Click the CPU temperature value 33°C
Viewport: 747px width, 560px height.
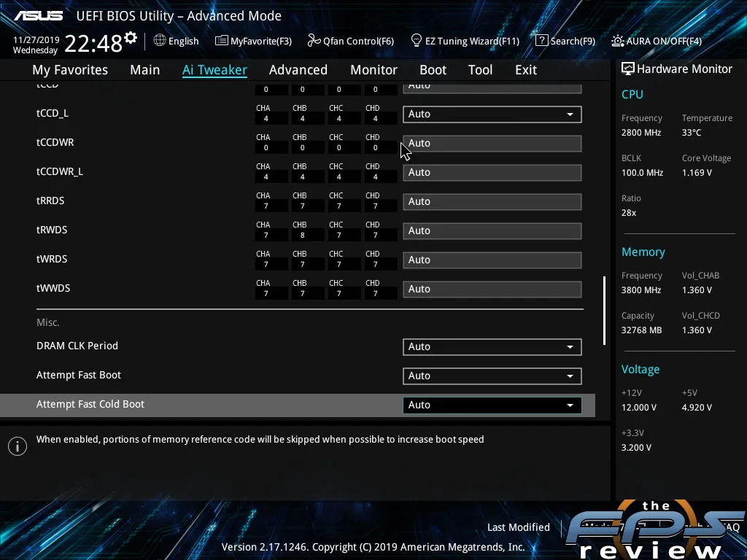click(692, 133)
